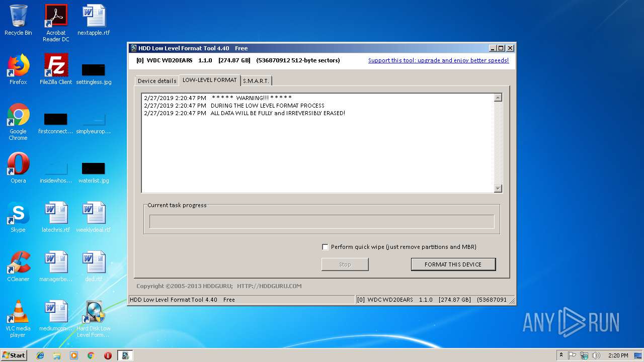Launch Skype desktop shortcut
The width and height of the screenshot is (644, 362).
tap(18, 217)
